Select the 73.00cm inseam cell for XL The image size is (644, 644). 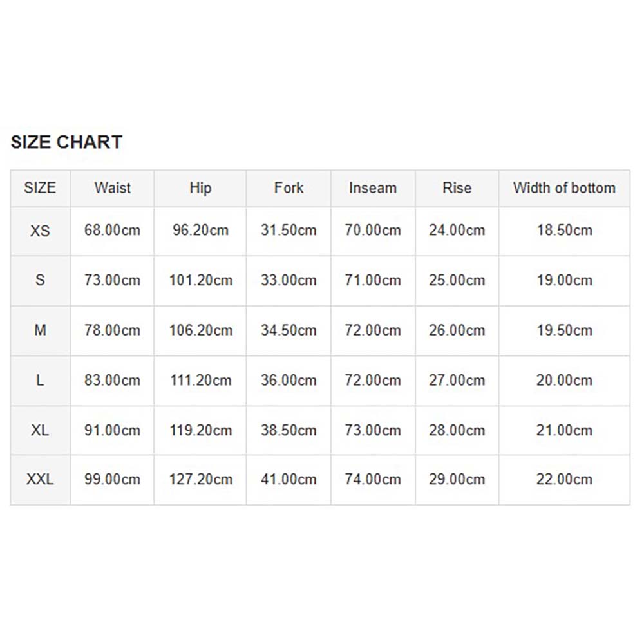[x=373, y=430]
